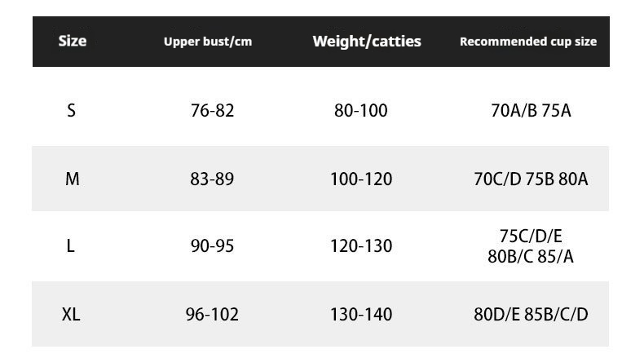Select the 76-82 upper bust value
644x358 pixels.
click(x=212, y=111)
